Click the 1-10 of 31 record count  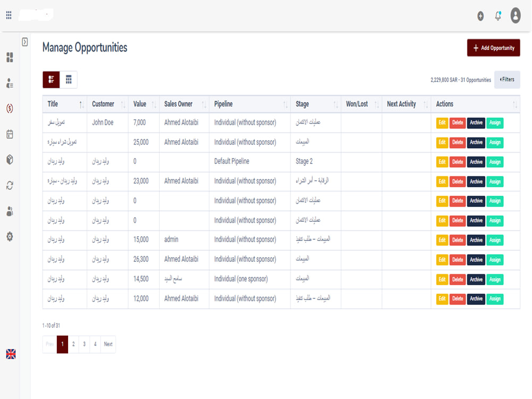pyautogui.click(x=51, y=326)
